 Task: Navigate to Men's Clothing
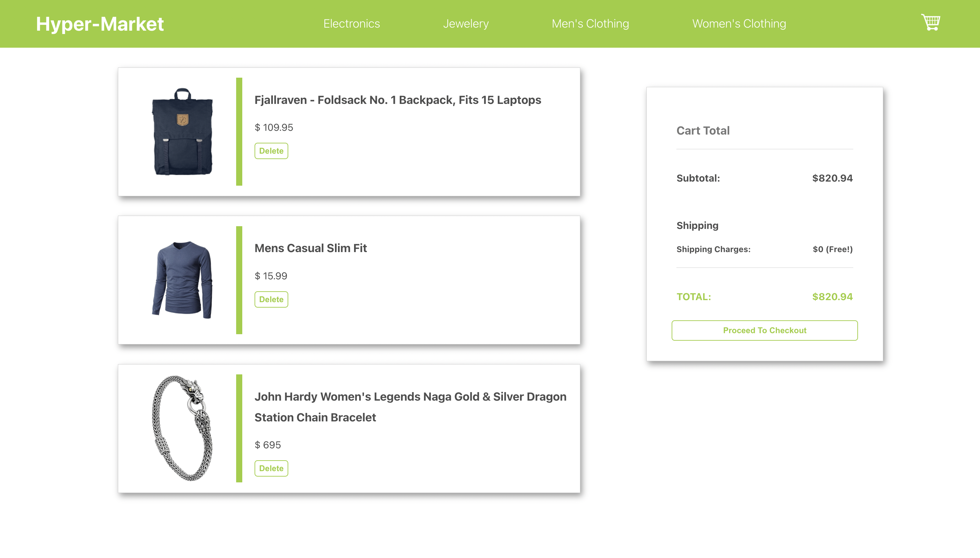point(590,24)
